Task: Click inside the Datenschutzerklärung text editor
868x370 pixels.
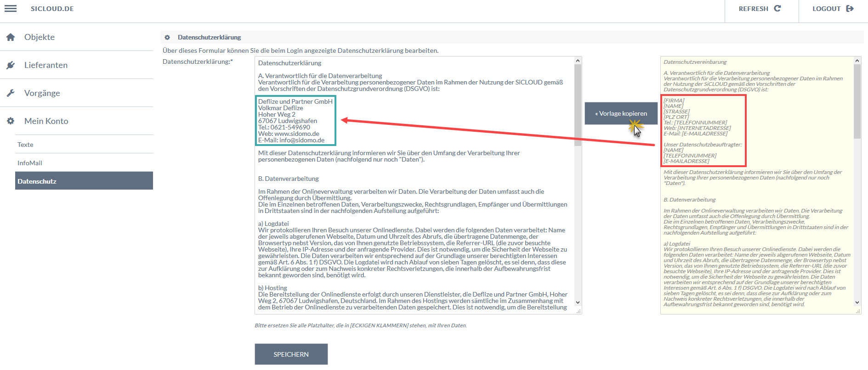Action: 414,185
